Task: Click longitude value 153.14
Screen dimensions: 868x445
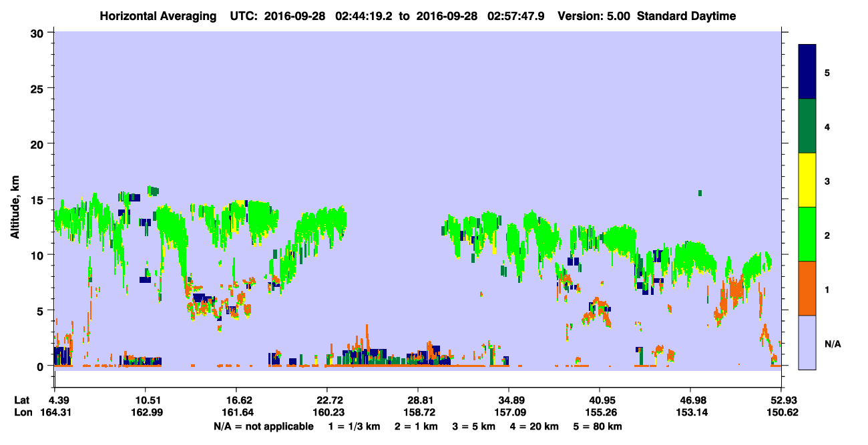Action: click(x=690, y=412)
